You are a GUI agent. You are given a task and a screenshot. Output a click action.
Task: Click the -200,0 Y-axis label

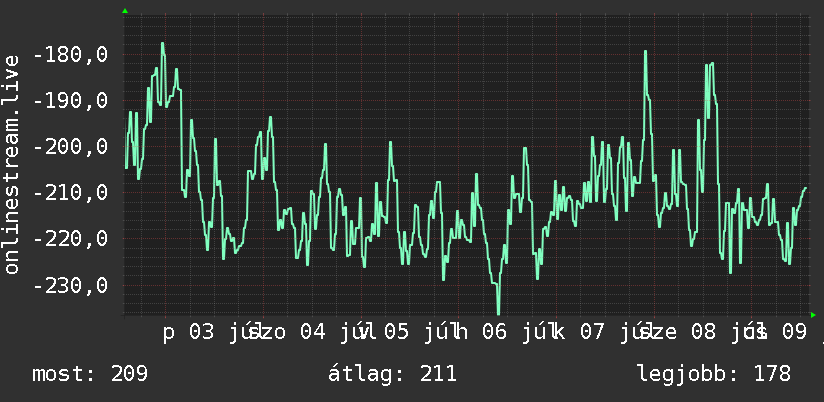(70, 147)
